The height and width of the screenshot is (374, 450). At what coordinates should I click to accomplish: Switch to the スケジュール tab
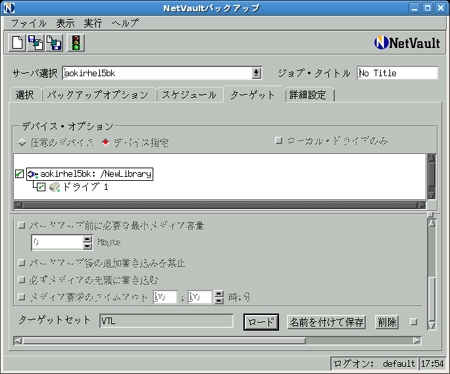tap(189, 95)
